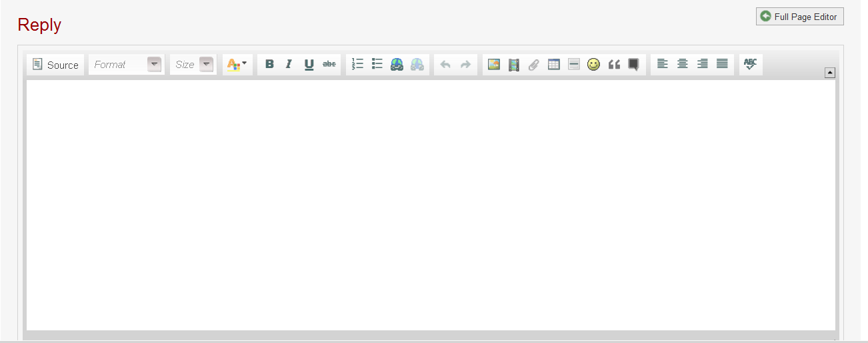Center align the text
Viewport: 868px width, 343px height.
click(x=682, y=65)
